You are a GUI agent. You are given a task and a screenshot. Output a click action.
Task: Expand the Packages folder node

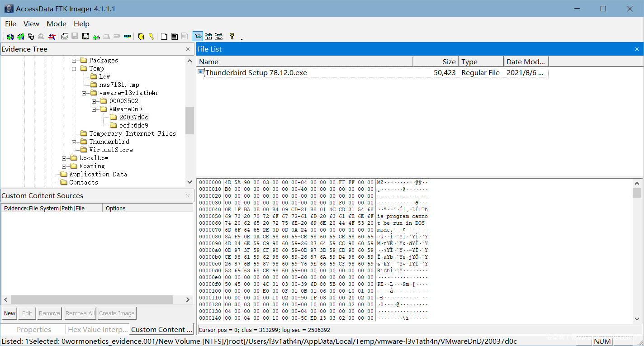(x=74, y=61)
